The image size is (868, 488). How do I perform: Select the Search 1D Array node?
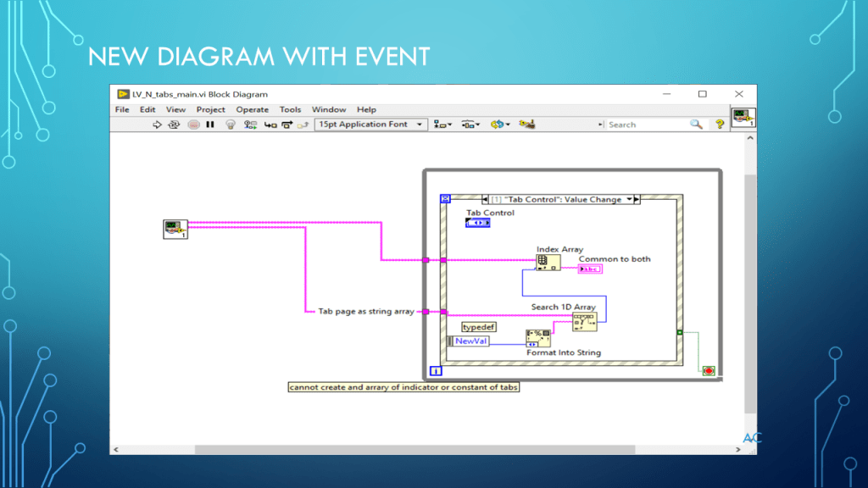(584, 321)
